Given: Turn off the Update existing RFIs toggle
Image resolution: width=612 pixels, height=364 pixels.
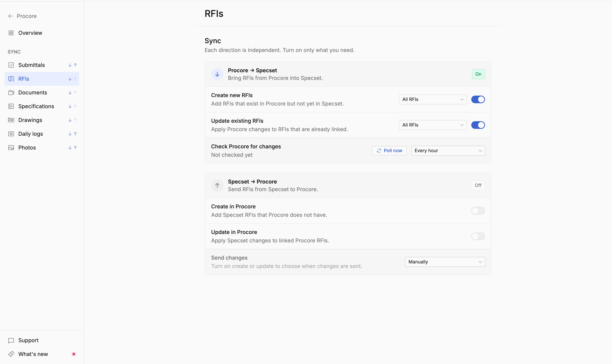Looking at the screenshot, I should (478, 125).
